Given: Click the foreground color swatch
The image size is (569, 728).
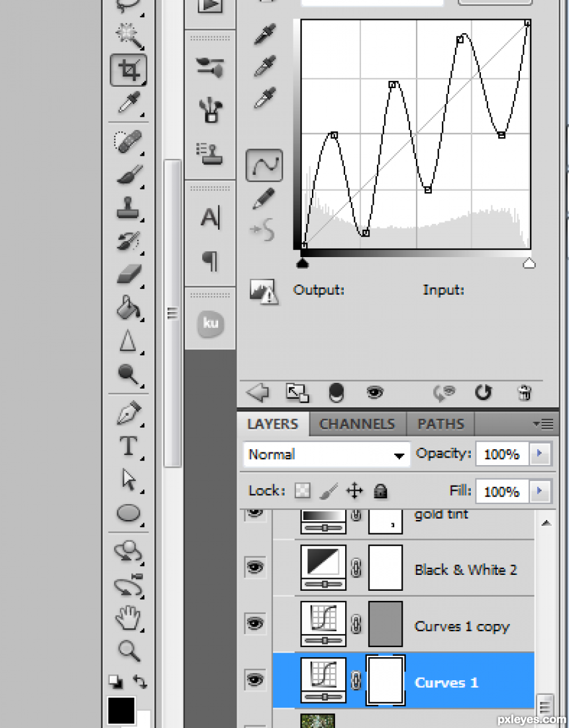Looking at the screenshot, I should (x=122, y=711).
